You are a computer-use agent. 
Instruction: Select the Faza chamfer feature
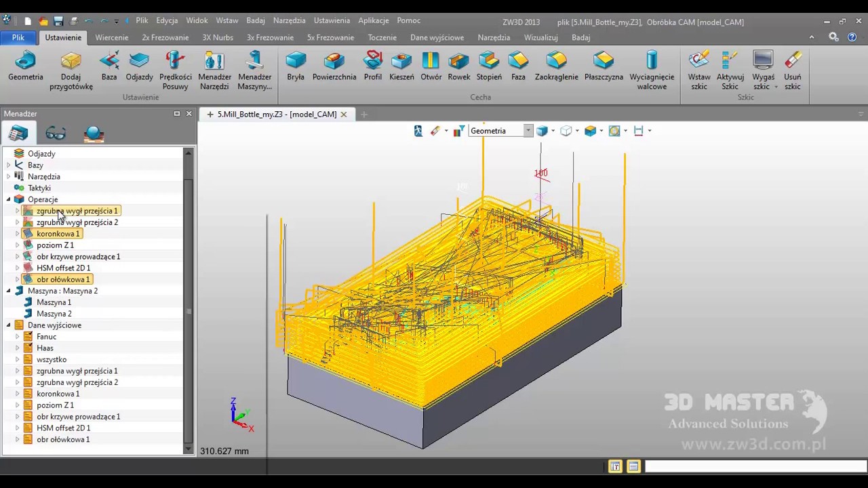tap(518, 66)
